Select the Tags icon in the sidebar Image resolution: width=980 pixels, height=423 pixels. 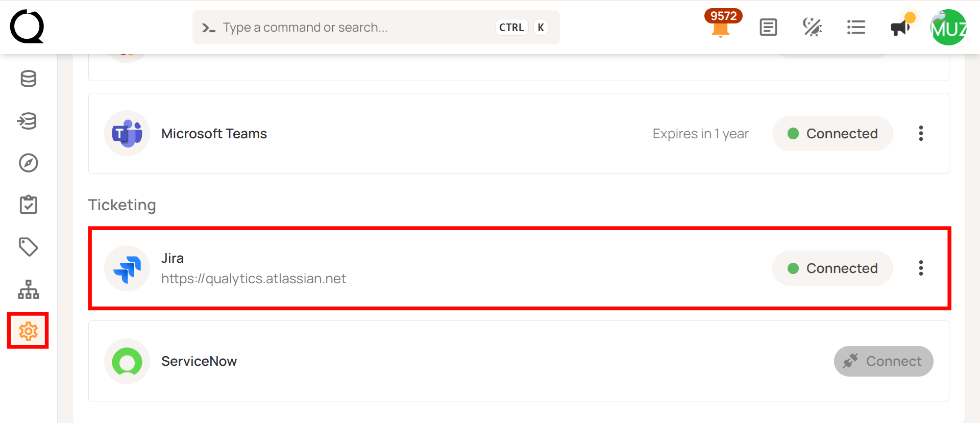point(28,246)
